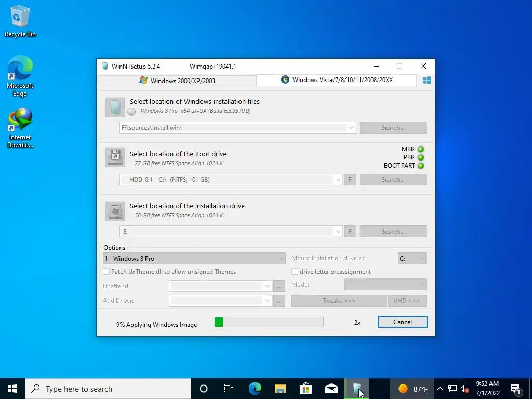
Task: Open the Windows 8 Pro edition dropdown
Action: pyautogui.click(x=194, y=259)
